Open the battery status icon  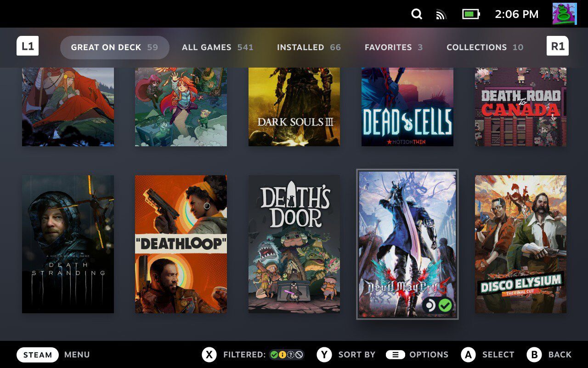coord(471,14)
